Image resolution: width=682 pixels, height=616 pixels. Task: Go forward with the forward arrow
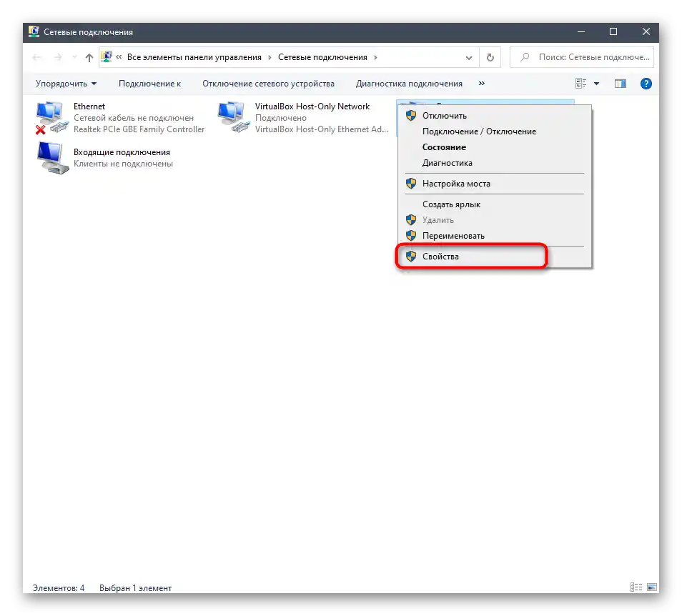(x=58, y=57)
